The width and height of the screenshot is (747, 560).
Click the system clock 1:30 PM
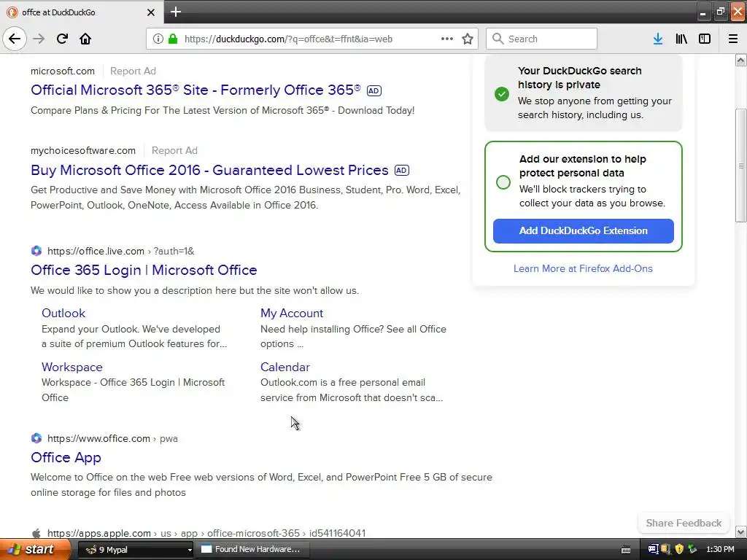[x=720, y=550]
